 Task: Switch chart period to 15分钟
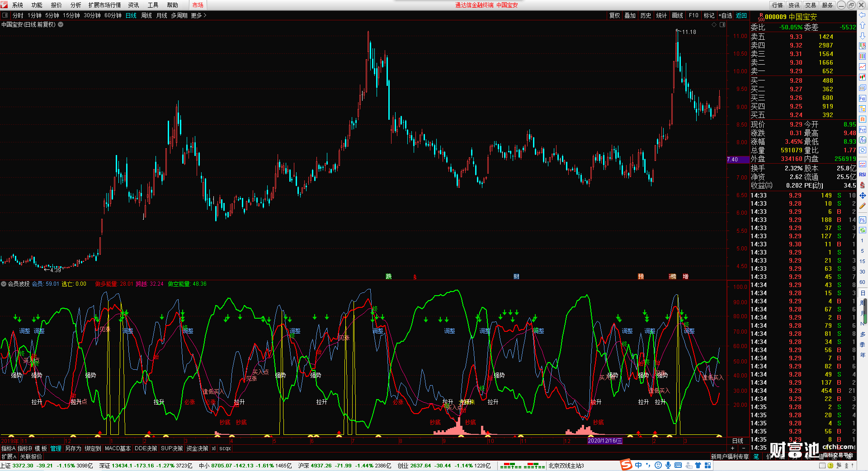click(x=71, y=15)
